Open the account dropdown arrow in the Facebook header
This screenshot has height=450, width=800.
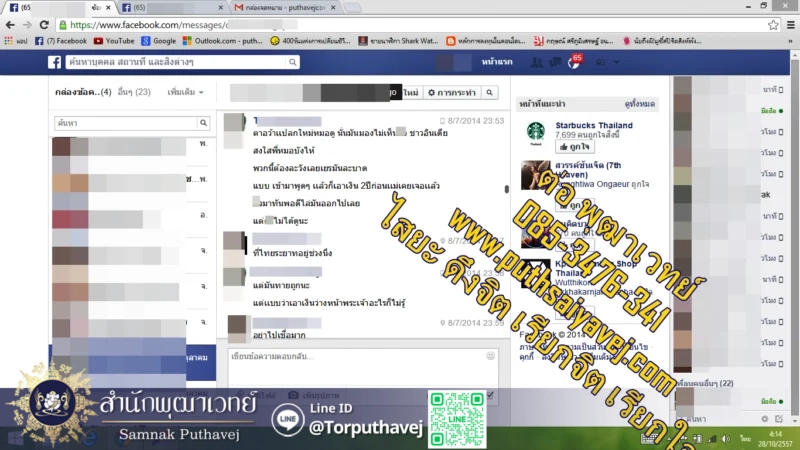tap(616, 62)
